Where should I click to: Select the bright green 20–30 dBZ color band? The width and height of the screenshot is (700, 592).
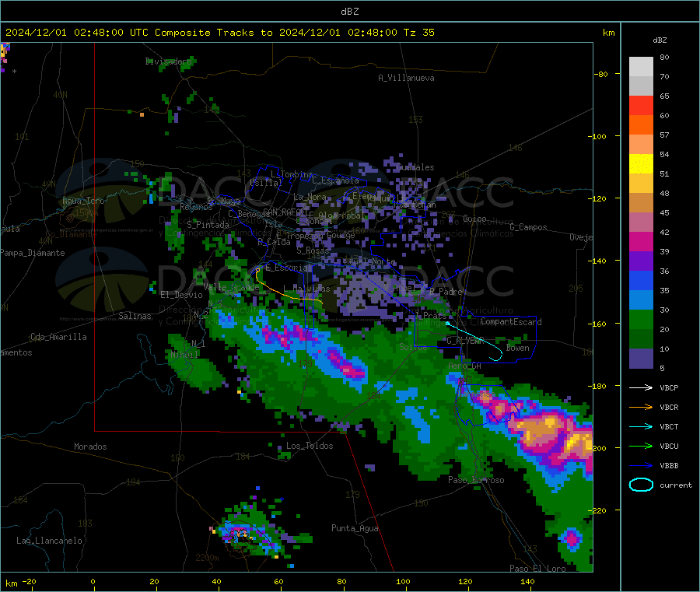click(x=641, y=319)
